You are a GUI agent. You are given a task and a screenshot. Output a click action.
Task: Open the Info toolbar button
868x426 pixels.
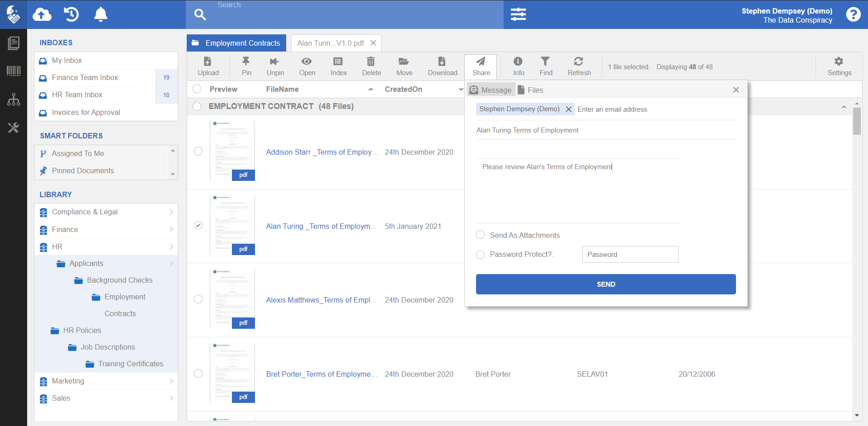[x=519, y=66]
